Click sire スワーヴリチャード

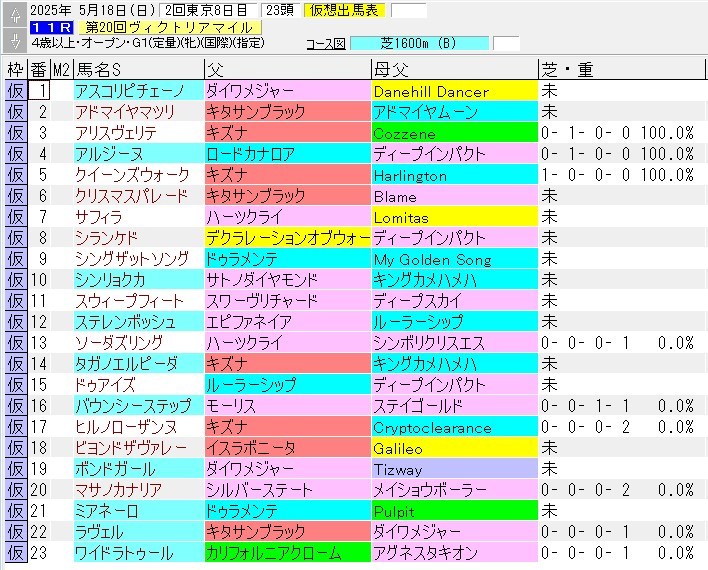point(288,301)
